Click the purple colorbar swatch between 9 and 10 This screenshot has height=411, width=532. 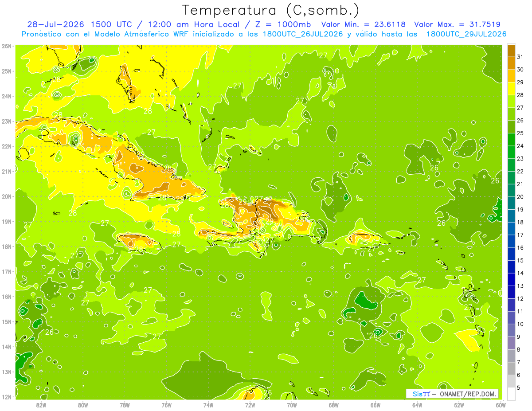click(511, 330)
